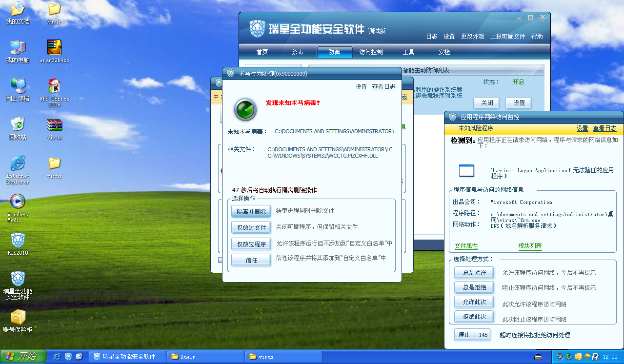Select the 账号保险柜 desktop icon
Screen dimensions: 624x364
point(18,321)
